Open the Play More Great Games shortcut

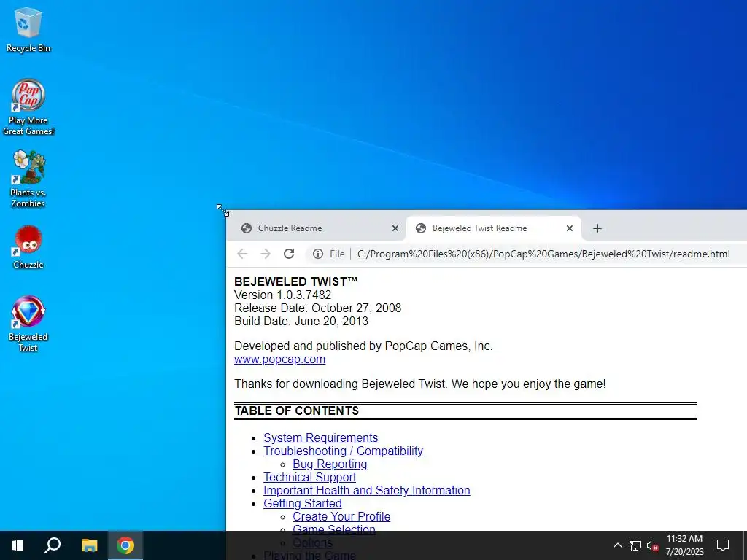[x=28, y=107]
